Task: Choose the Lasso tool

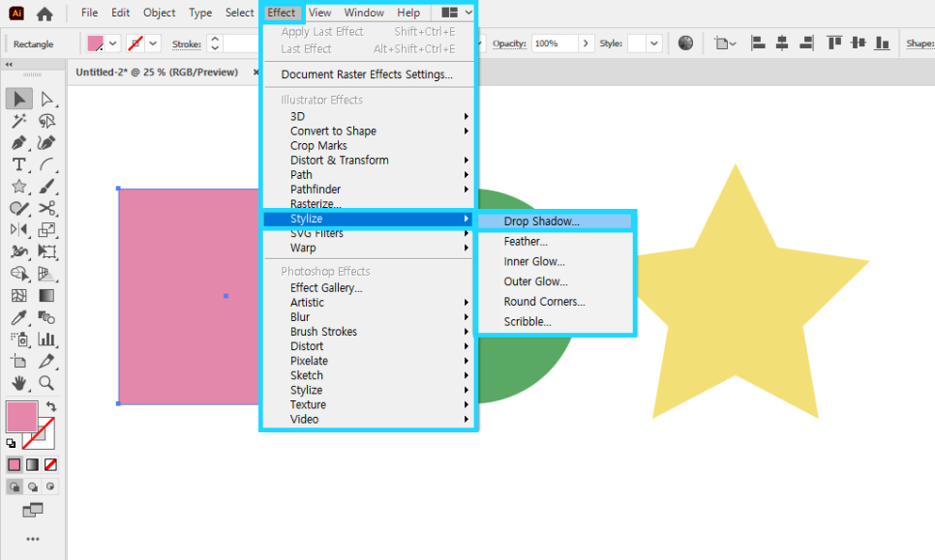Action: (46, 121)
